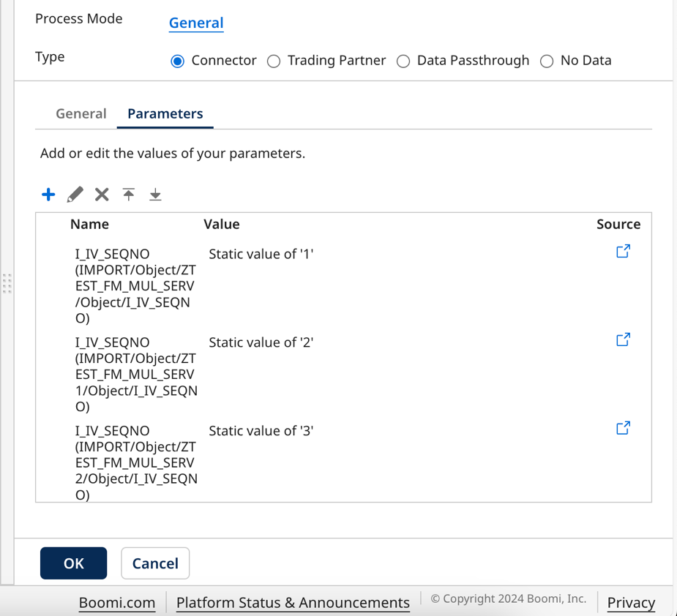
Task: Open the Boomi.com link
Action: tap(117, 603)
